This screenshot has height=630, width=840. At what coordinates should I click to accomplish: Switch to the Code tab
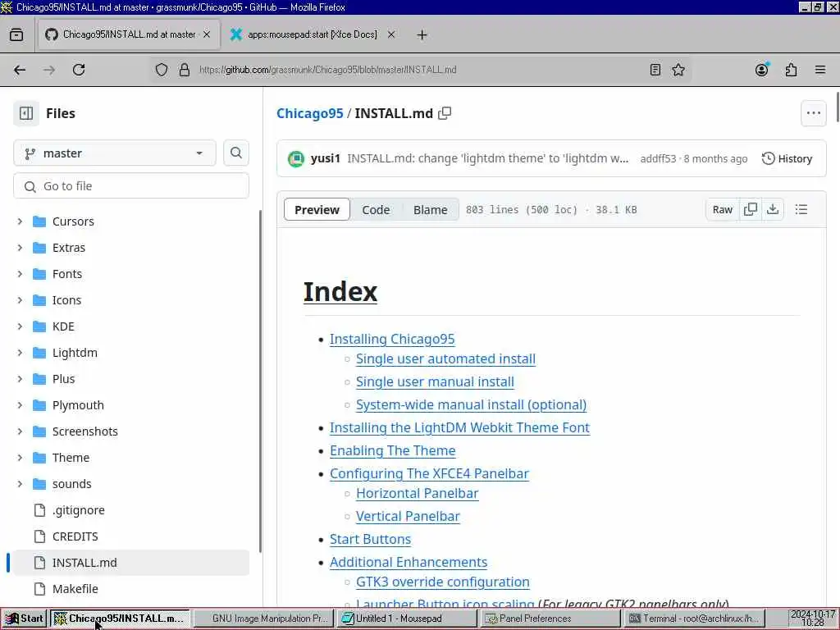(376, 209)
